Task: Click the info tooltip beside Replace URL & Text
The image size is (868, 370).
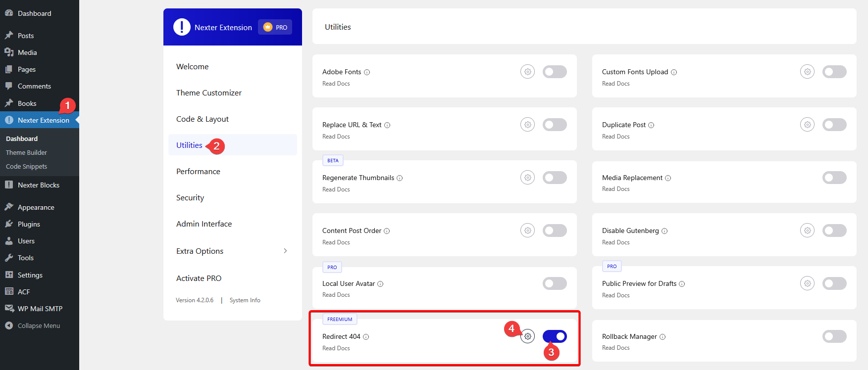Action: click(387, 125)
